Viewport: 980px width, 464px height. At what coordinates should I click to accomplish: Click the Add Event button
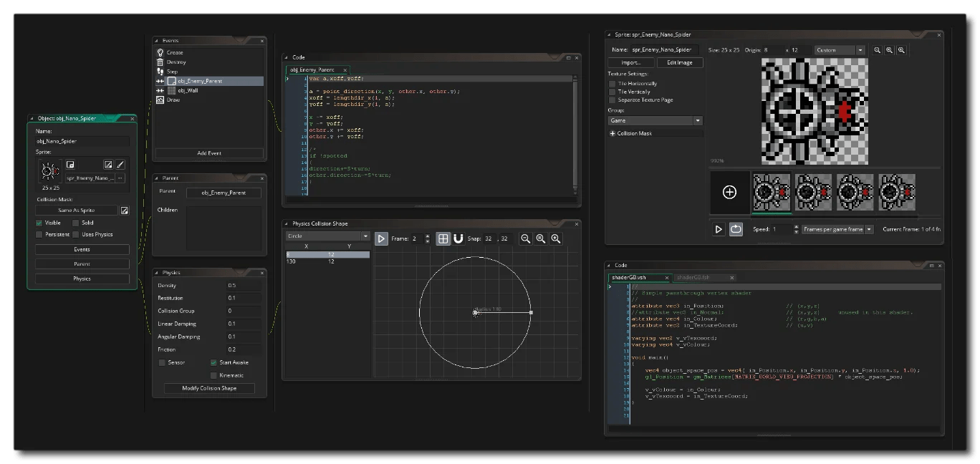coord(208,153)
